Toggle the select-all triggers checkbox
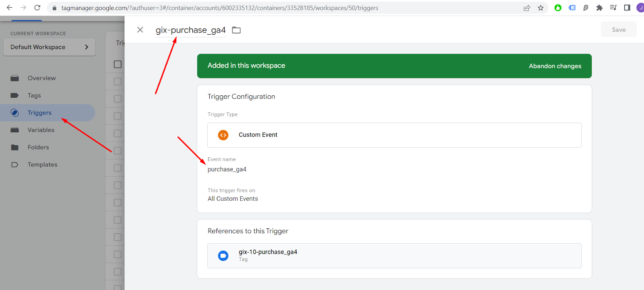Screen dimensions: 644x290 click(x=118, y=64)
